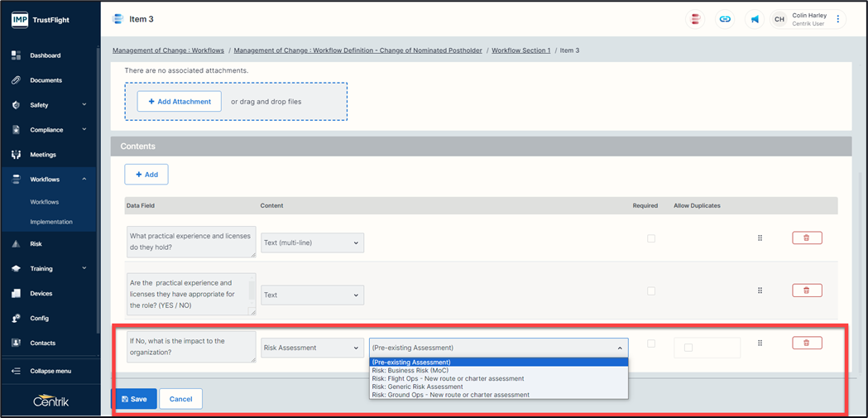This screenshot has height=418, width=868.
Task: Open the Risk Assessment content type dropdown
Action: coord(312,348)
